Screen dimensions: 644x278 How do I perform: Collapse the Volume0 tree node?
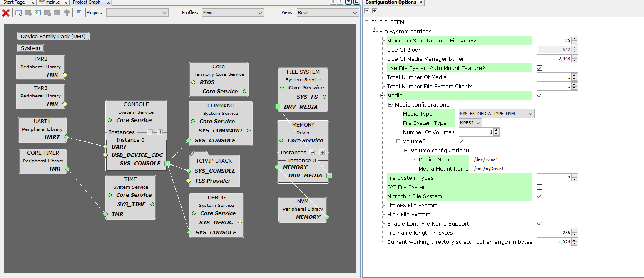click(x=398, y=141)
